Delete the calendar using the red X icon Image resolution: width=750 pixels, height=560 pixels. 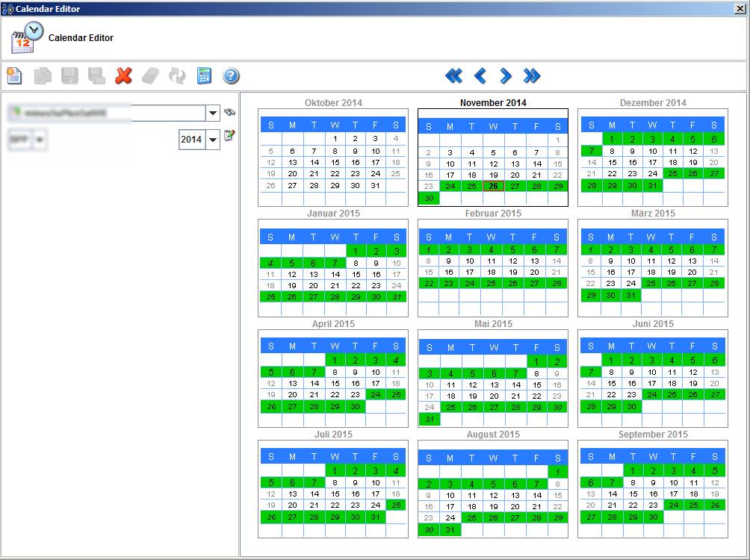(x=123, y=75)
